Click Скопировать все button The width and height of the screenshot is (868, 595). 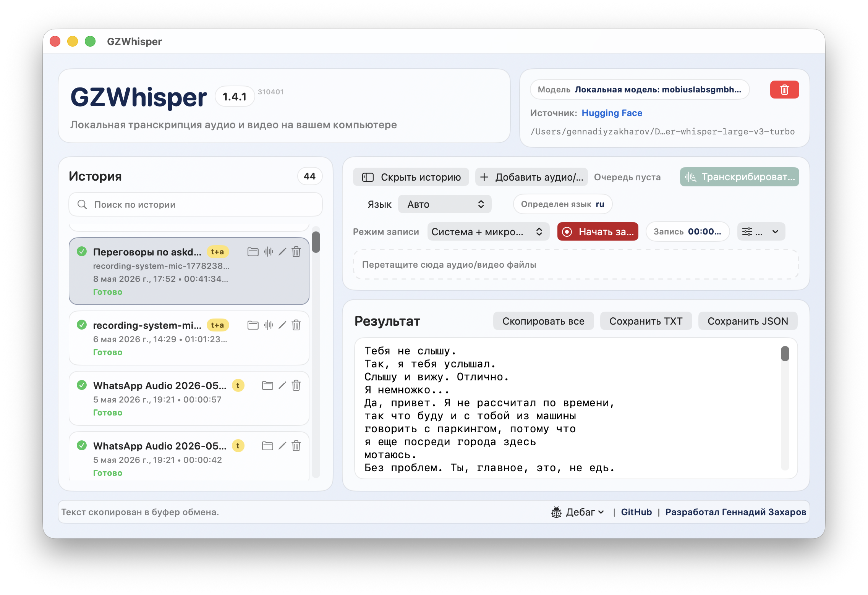pyautogui.click(x=543, y=321)
